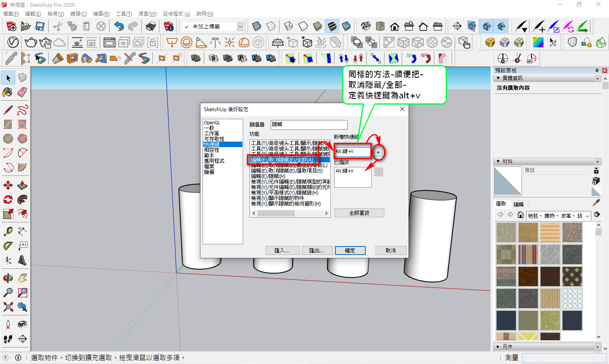609x364 pixels.
Task: Open the 編輯(E) menu
Action: (33, 14)
